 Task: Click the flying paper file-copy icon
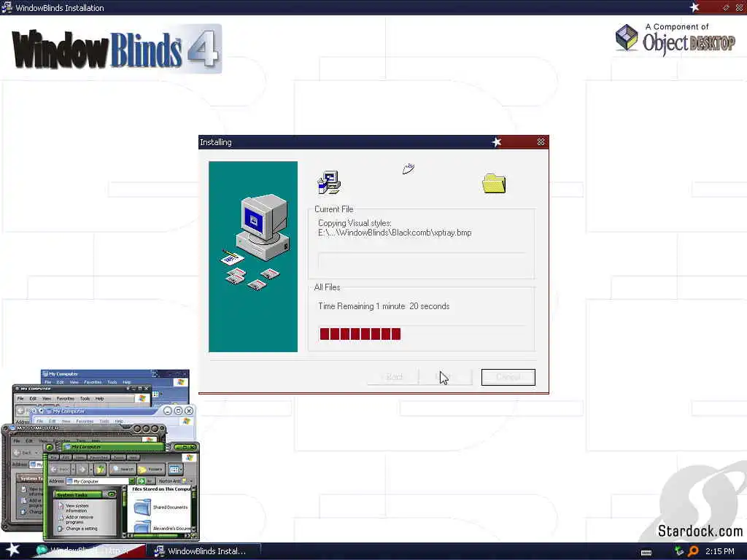pyautogui.click(x=409, y=168)
